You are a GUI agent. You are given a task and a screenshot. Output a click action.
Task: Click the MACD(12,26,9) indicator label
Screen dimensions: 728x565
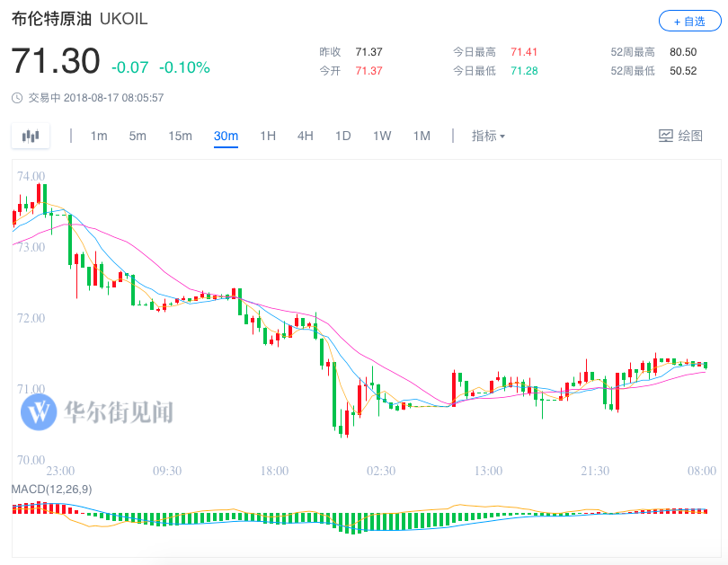pos(51,489)
